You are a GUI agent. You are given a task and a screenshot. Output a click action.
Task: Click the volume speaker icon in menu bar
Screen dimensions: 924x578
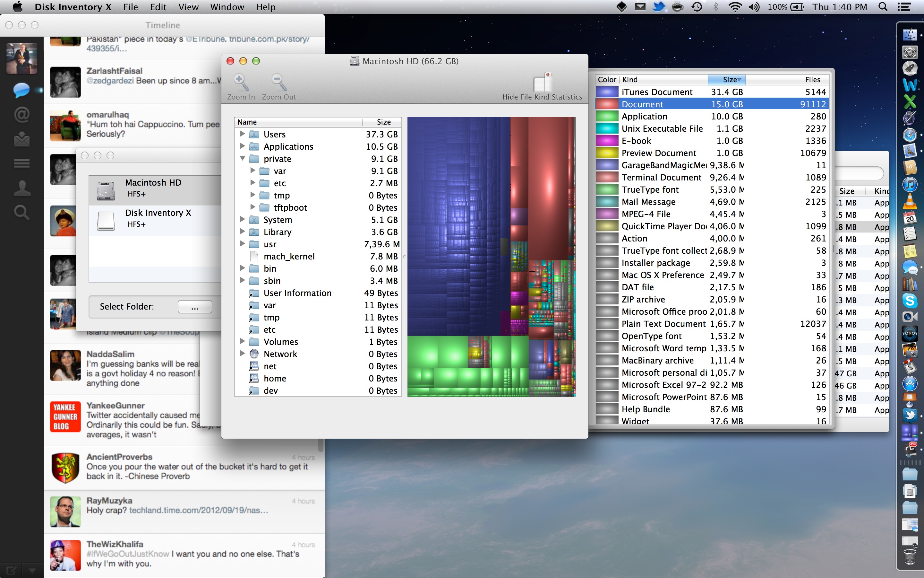pyautogui.click(x=754, y=7)
